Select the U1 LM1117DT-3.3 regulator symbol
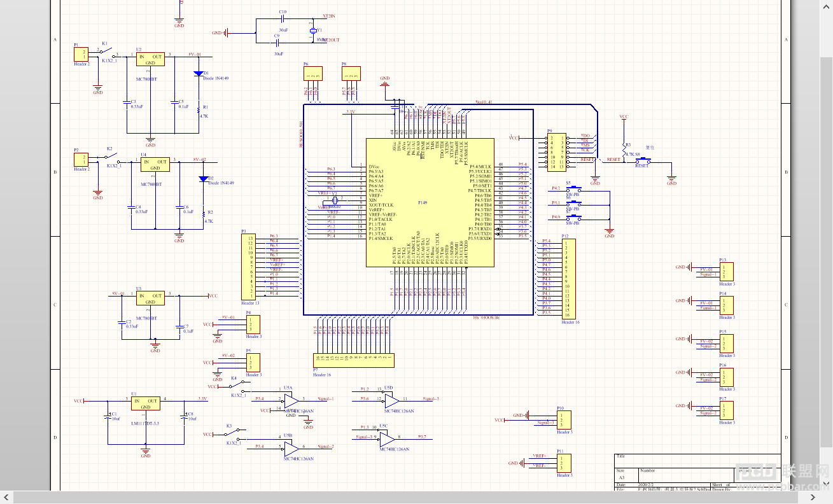The height and width of the screenshot is (504, 833). (146, 403)
